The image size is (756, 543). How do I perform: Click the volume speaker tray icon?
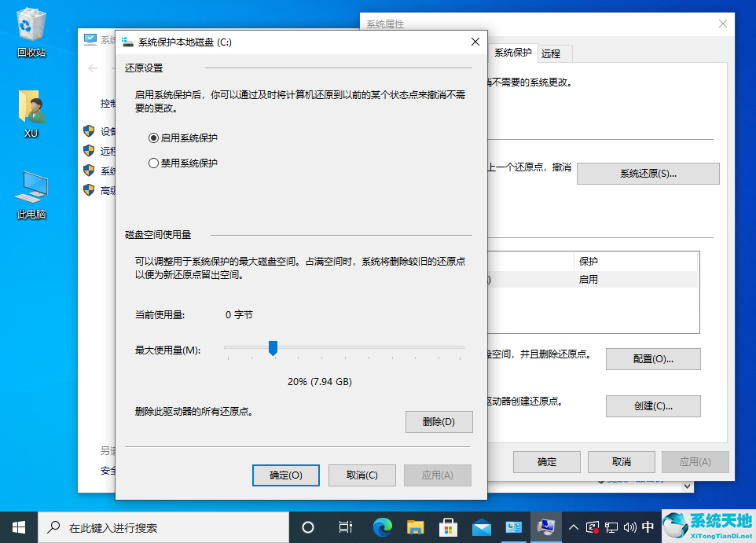[629, 527]
